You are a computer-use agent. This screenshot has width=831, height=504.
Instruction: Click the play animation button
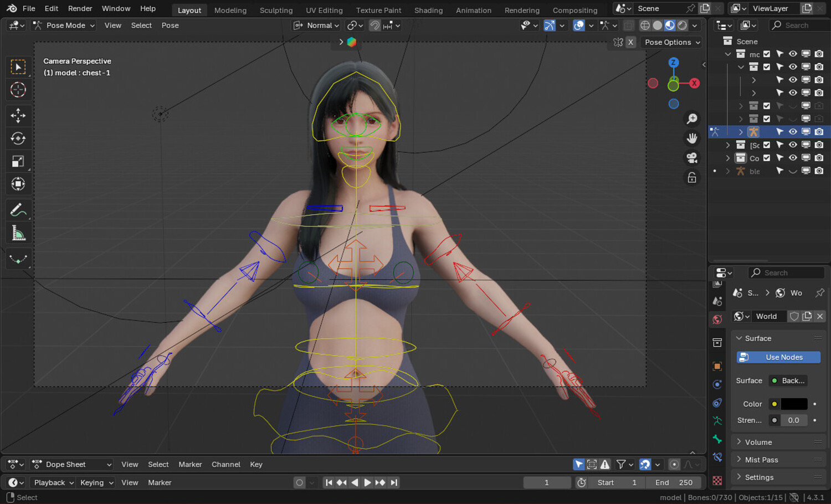coord(367,482)
